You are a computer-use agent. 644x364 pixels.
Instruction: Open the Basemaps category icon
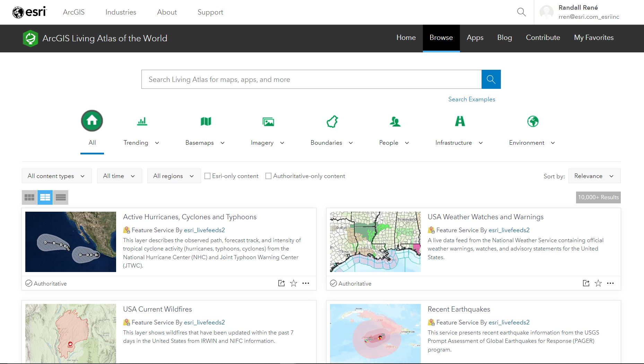click(x=205, y=121)
